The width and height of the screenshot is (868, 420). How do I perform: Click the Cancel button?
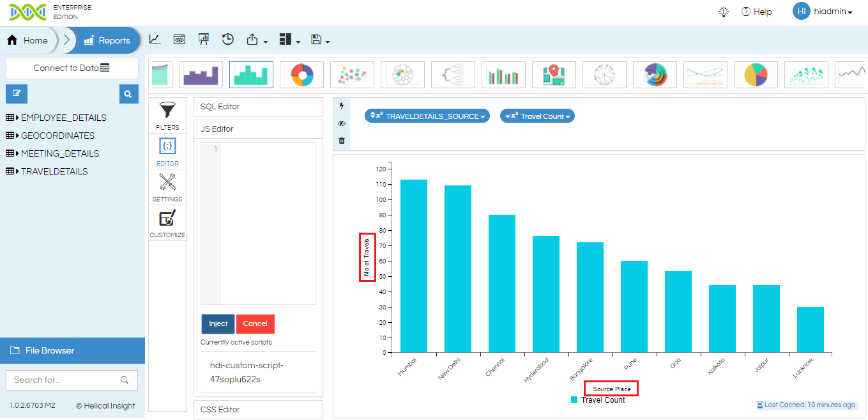pos(255,323)
